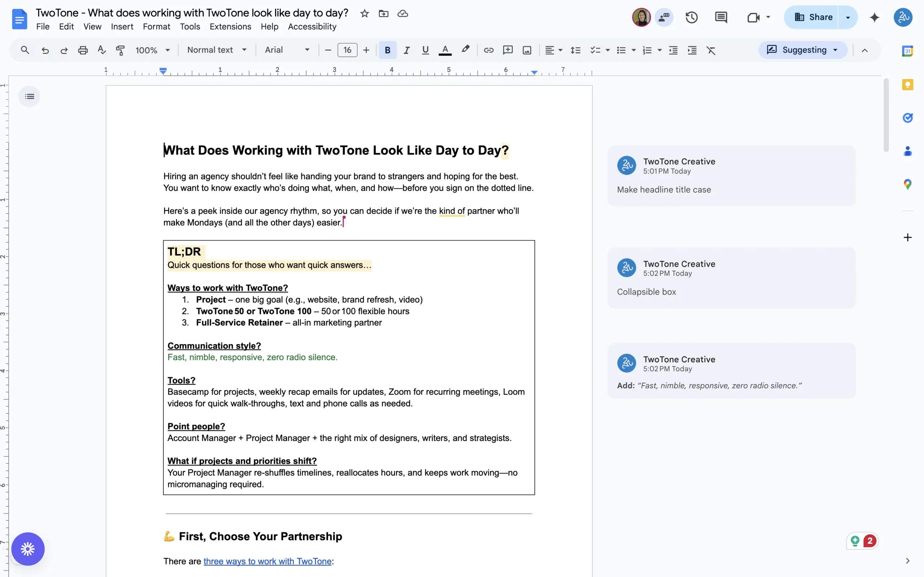
Task: Click the font size field
Action: [x=347, y=50]
